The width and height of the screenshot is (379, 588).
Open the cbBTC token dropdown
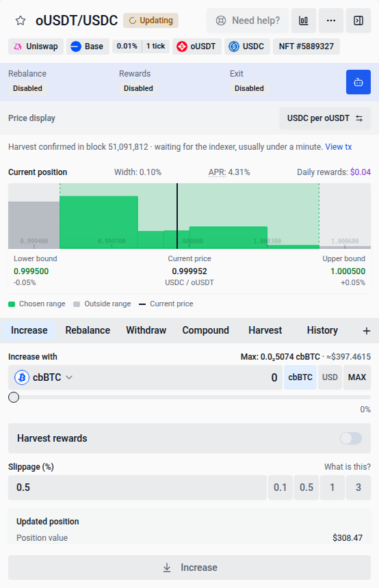tap(44, 377)
